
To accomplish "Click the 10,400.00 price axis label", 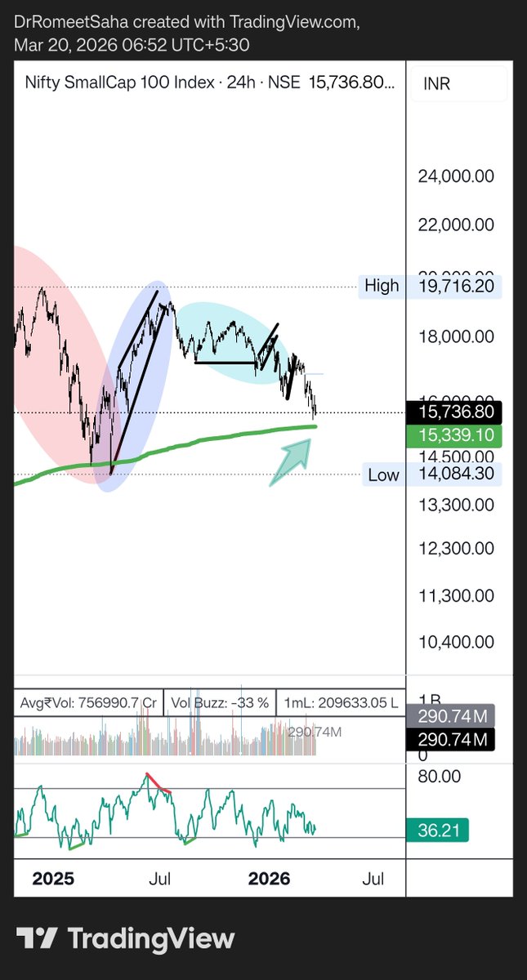I will pos(456,643).
